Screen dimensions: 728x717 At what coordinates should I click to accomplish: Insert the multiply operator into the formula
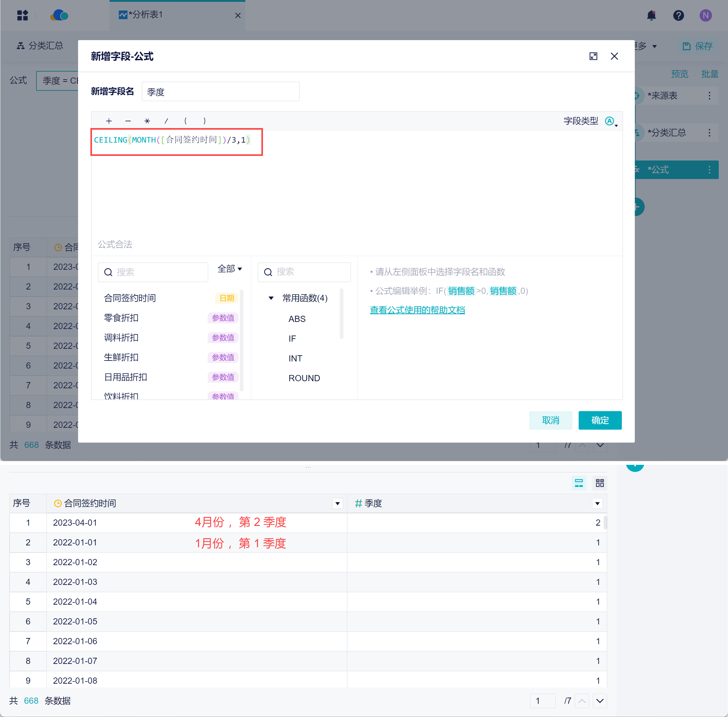[x=147, y=121]
